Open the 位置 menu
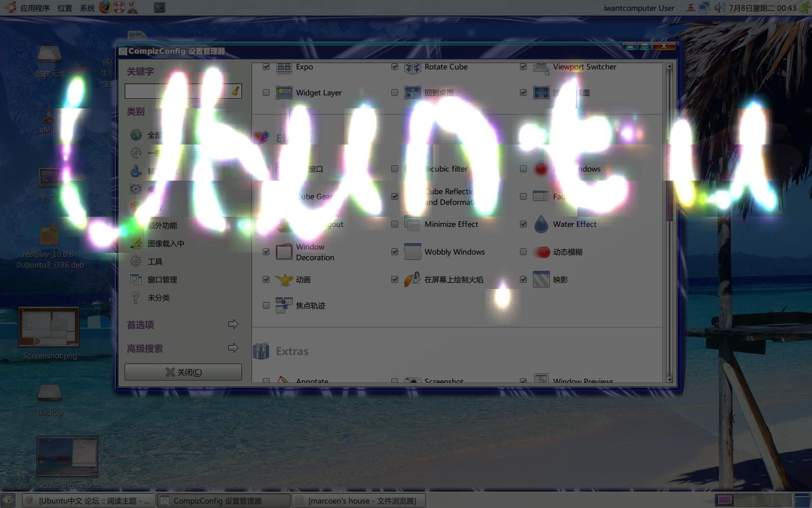The image size is (812, 508). 65,8
